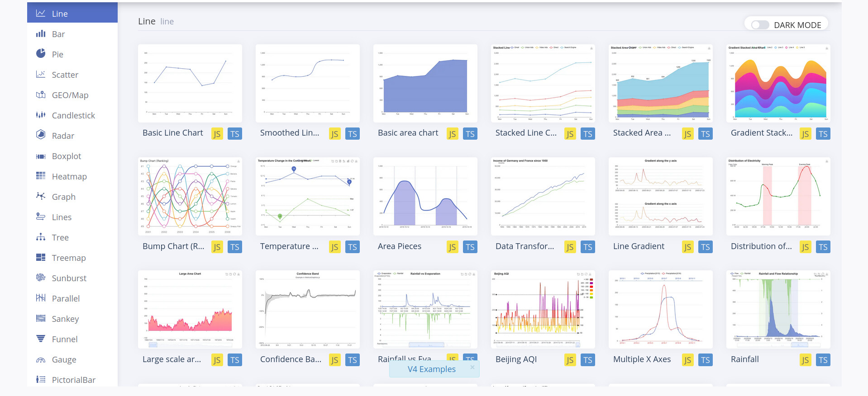Open the V4 Examples link
This screenshot has width=868, height=396.
[431, 369]
